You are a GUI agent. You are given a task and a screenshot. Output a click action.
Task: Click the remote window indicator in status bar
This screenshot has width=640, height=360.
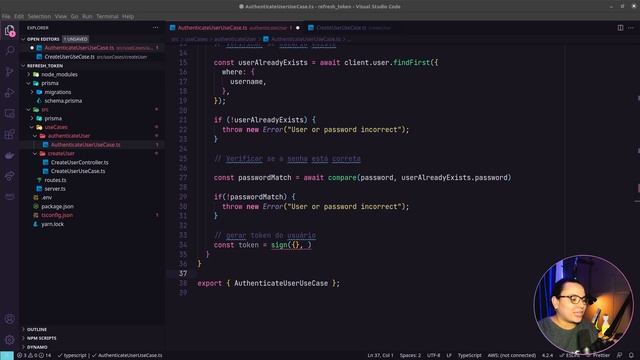(x=7, y=356)
